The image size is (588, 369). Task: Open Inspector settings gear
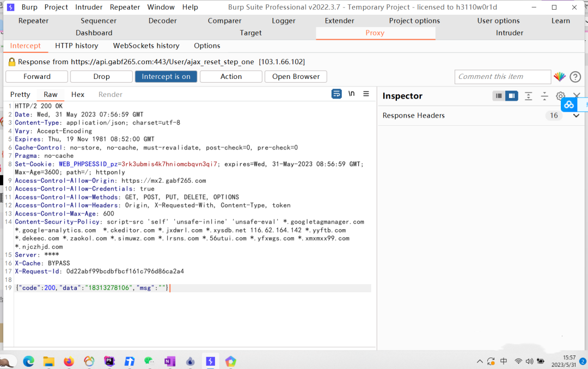[x=560, y=96]
